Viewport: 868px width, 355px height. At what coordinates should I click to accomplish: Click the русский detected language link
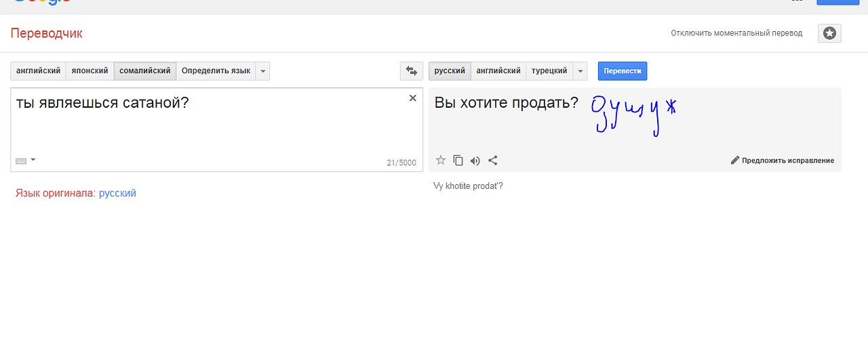pos(117,193)
